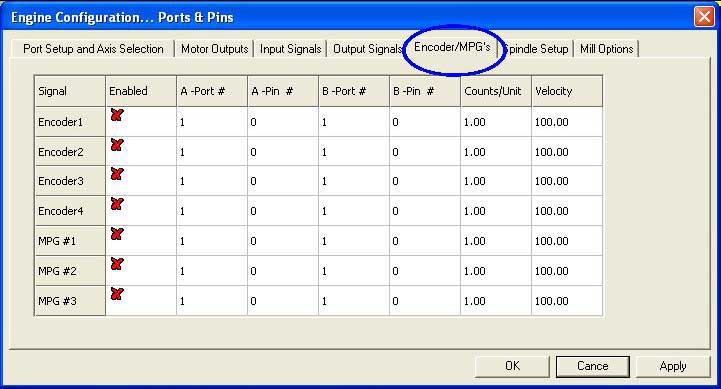
Task: Edit the Velocity cell for Encoder1
Action: [x=567, y=122]
